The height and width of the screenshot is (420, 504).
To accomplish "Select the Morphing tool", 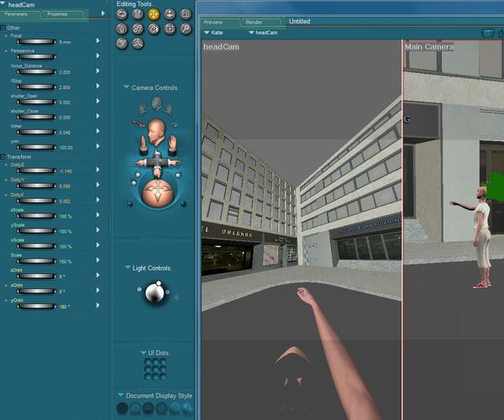I will click(x=122, y=44).
